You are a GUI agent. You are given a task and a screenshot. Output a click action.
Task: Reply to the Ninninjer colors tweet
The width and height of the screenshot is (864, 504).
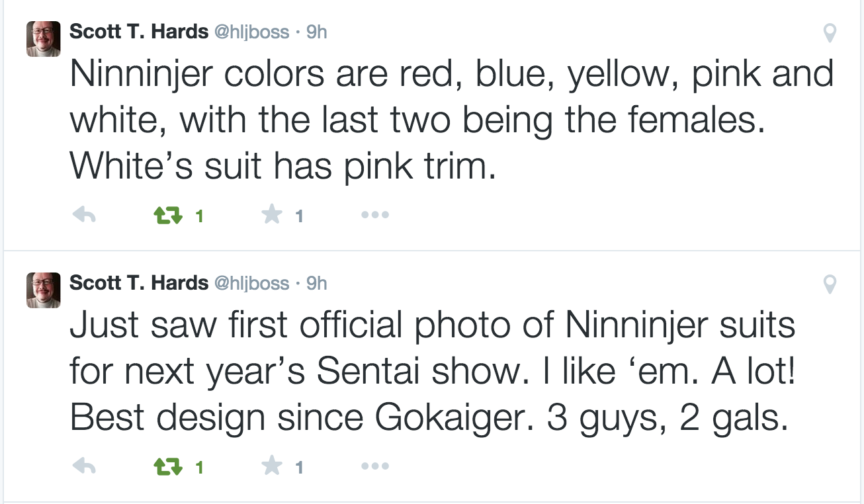pyautogui.click(x=84, y=215)
